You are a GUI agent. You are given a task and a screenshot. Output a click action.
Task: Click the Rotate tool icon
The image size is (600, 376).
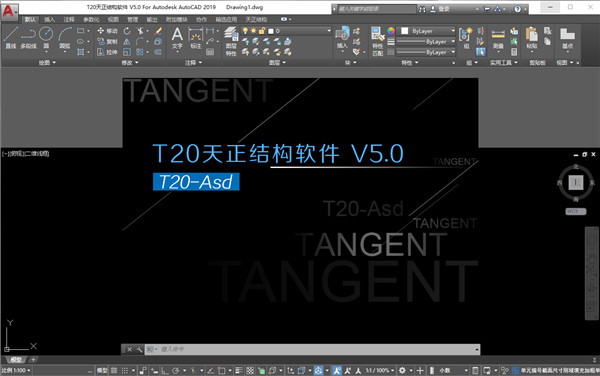coord(127,31)
